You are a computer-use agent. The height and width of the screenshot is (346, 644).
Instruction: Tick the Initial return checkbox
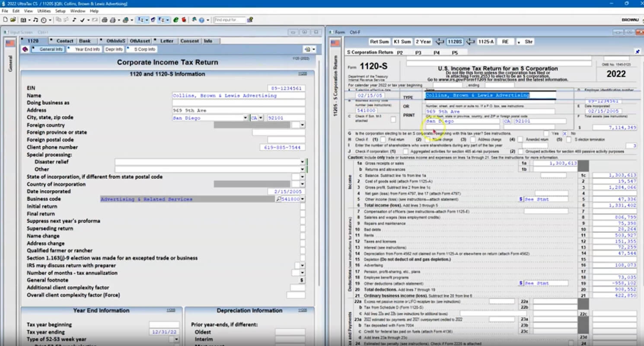tap(303, 206)
